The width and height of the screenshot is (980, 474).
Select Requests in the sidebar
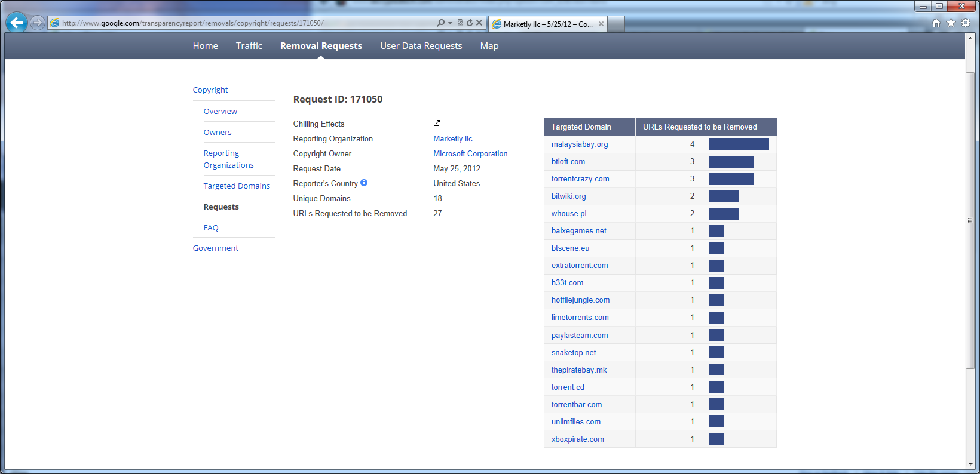pos(221,207)
